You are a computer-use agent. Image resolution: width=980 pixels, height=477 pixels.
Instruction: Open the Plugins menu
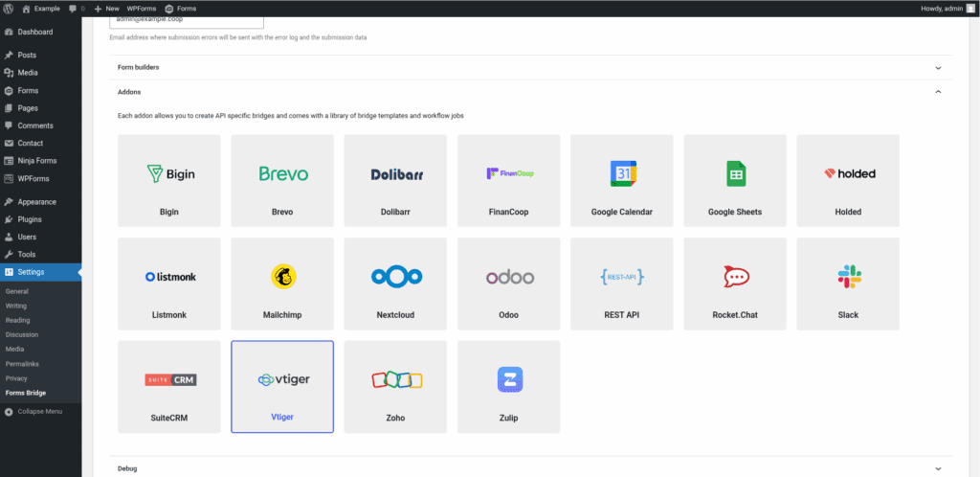[x=40, y=219]
